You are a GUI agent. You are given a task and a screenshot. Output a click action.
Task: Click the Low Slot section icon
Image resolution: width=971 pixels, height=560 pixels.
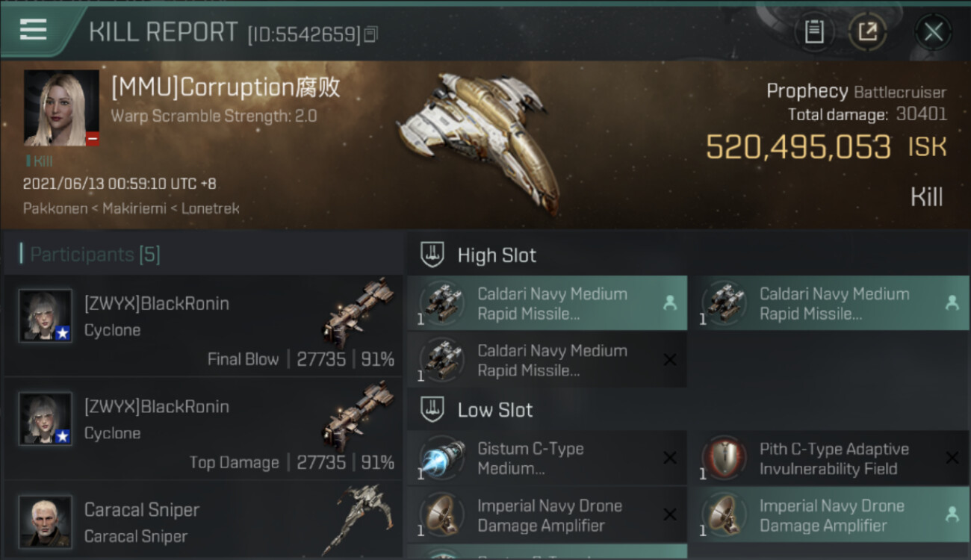[x=433, y=409]
